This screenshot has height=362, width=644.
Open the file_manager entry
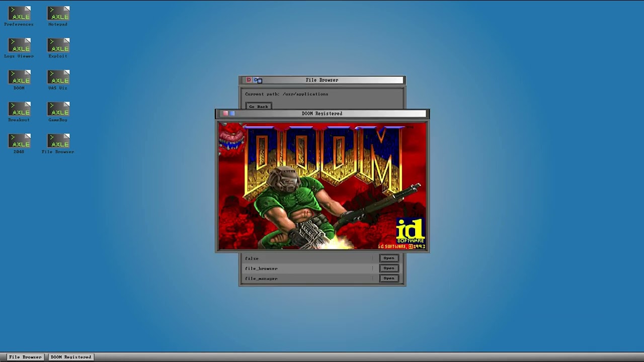388,278
